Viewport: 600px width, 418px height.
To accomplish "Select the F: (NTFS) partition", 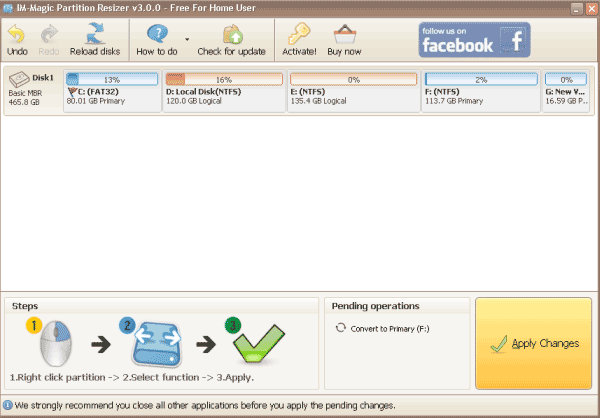I will coord(481,91).
